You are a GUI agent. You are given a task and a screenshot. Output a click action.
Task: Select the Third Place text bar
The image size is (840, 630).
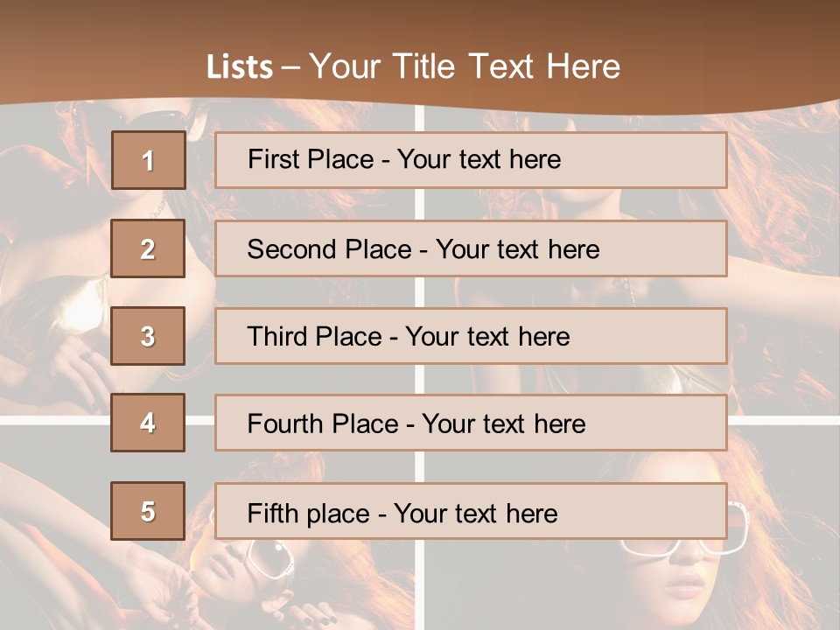click(471, 336)
